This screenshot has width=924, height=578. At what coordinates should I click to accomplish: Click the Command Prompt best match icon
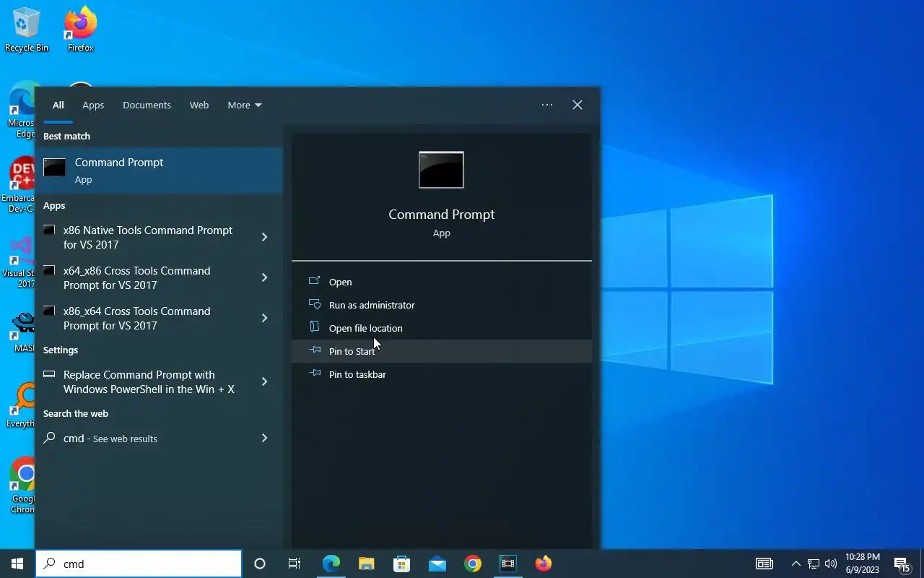55,168
